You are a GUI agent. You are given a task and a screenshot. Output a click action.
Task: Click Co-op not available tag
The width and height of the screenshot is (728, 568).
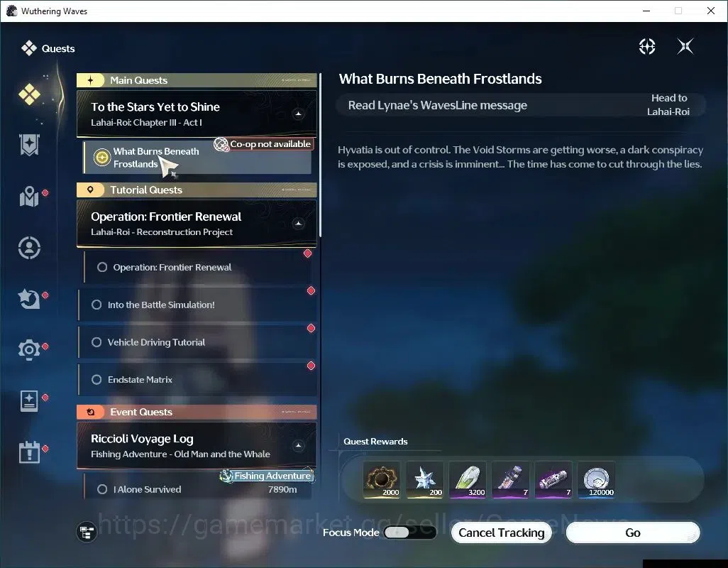pyautogui.click(x=264, y=144)
